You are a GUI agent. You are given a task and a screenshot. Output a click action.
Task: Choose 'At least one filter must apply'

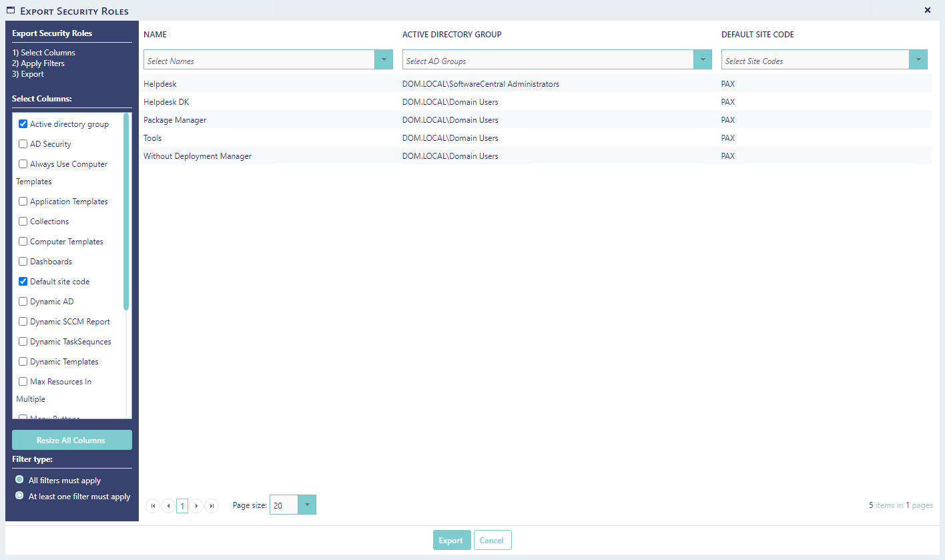[x=19, y=496]
